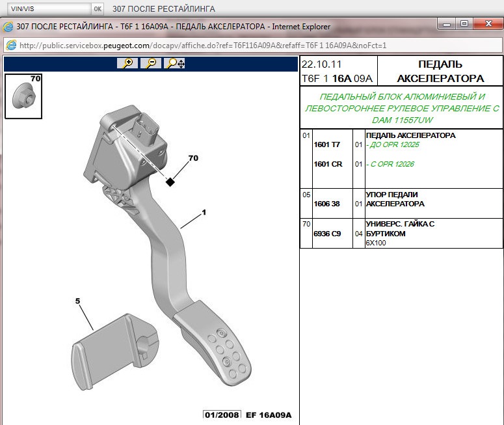The width and height of the screenshot is (504, 425).
Task: Click the black diamond marker for part 70
Action: point(170,182)
